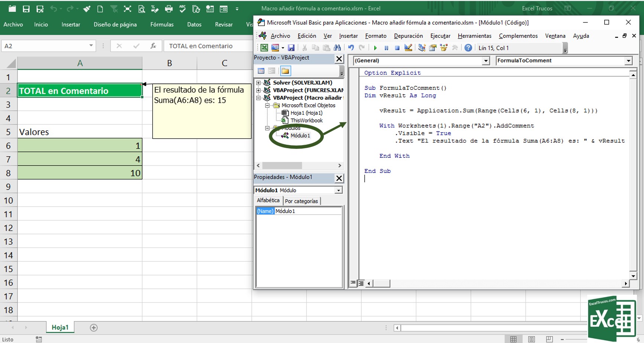The image size is (644, 343).
Task: Toggle Design Mode in VBA toolbar
Action: [408, 48]
